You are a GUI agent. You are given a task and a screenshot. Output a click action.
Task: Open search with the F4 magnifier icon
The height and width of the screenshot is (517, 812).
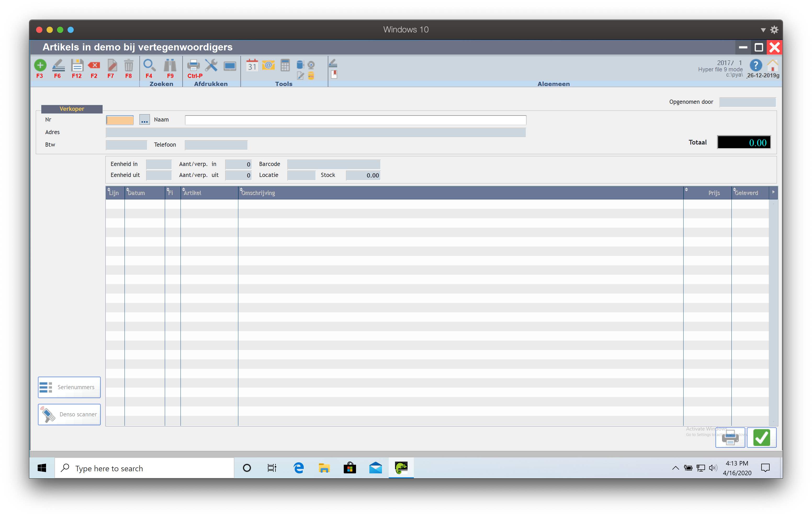coord(149,65)
